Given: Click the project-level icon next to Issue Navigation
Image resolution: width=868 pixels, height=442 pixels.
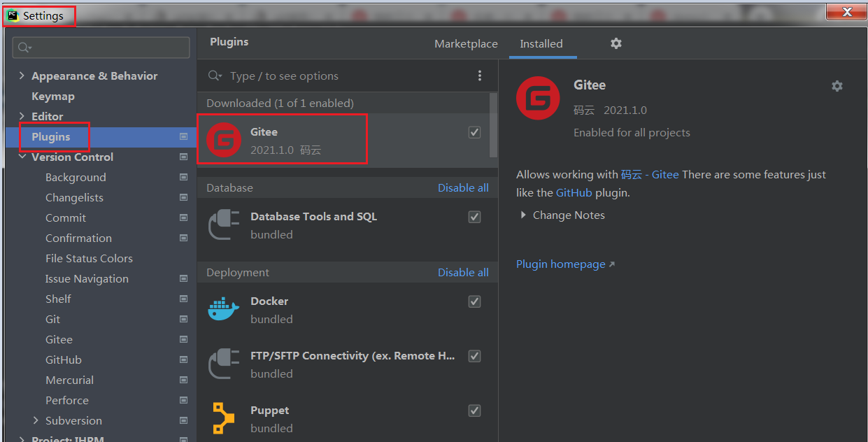Looking at the screenshot, I should 183,278.
